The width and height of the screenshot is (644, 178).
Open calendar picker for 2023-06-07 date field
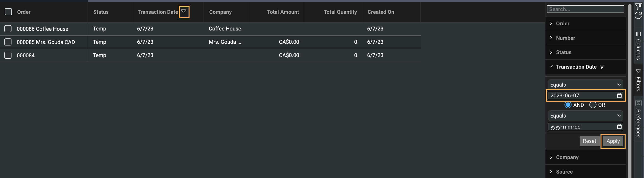(619, 95)
